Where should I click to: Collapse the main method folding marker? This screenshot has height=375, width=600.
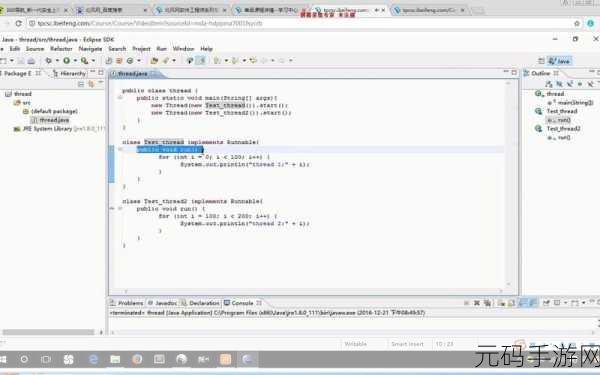coord(120,98)
